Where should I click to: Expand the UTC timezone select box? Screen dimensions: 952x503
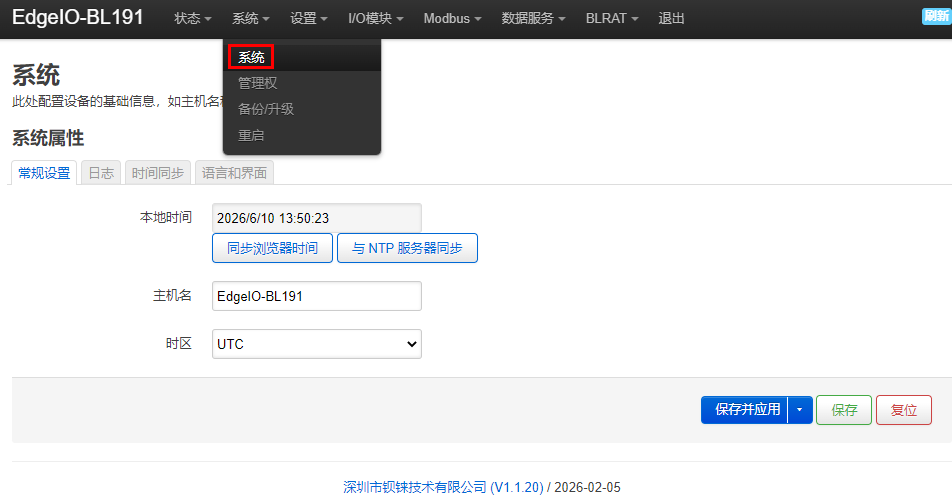click(x=316, y=344)
